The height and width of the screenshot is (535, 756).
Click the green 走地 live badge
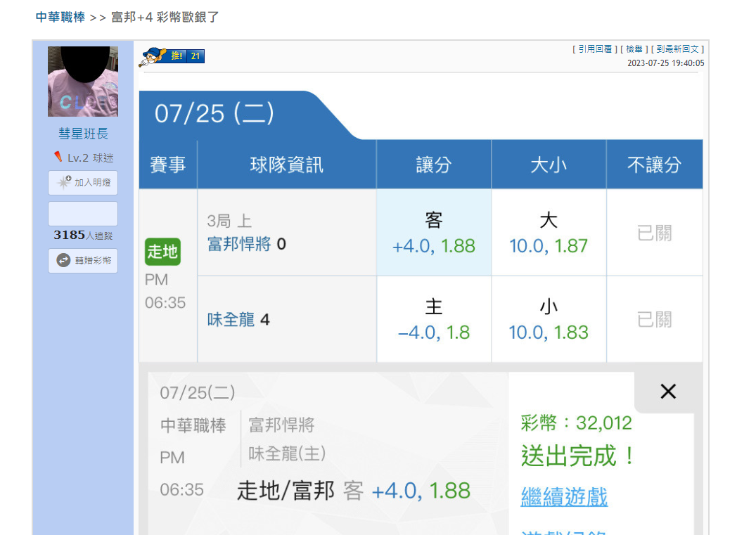point(162,252)
